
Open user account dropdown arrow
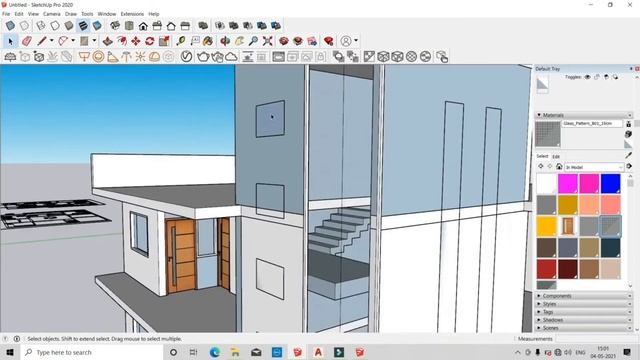click(x=356, y=40)
